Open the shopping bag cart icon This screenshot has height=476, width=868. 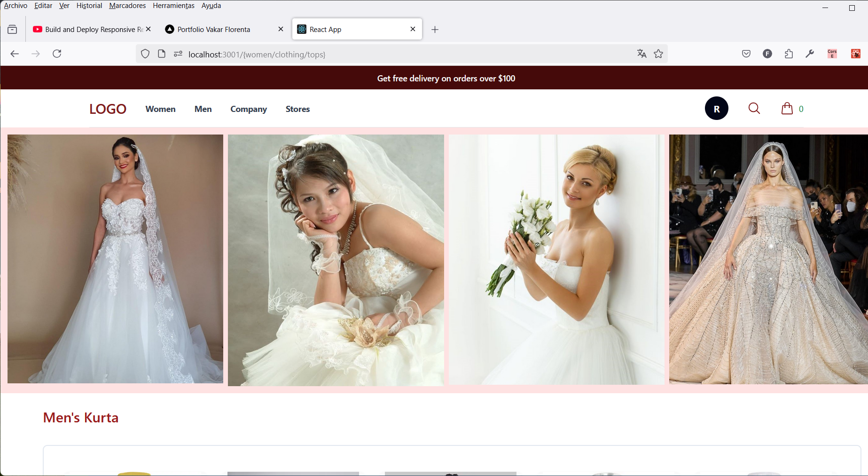click(x=787, y=109)
